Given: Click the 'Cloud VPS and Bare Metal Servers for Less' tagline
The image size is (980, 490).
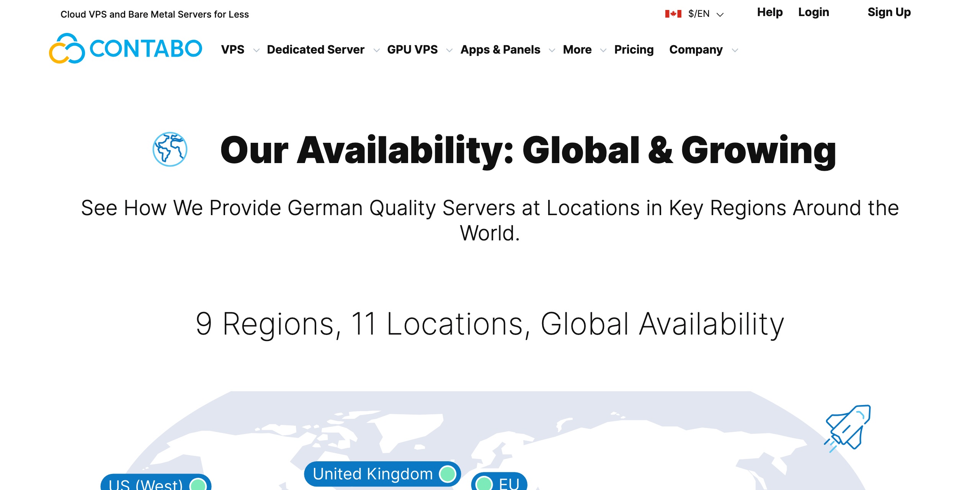Looking at the screenshot, I should pyautogui.click(x=155, y=15).
